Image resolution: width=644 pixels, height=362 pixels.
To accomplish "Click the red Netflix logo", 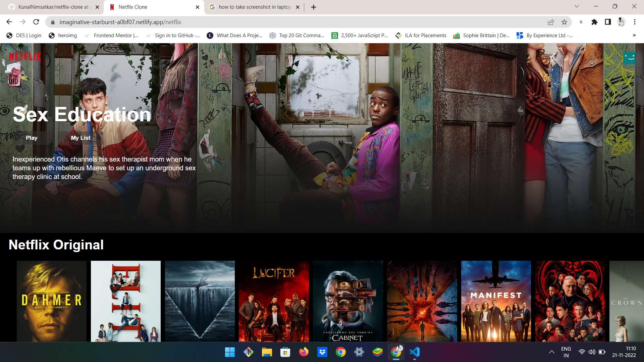I will [x=25, y=57].
